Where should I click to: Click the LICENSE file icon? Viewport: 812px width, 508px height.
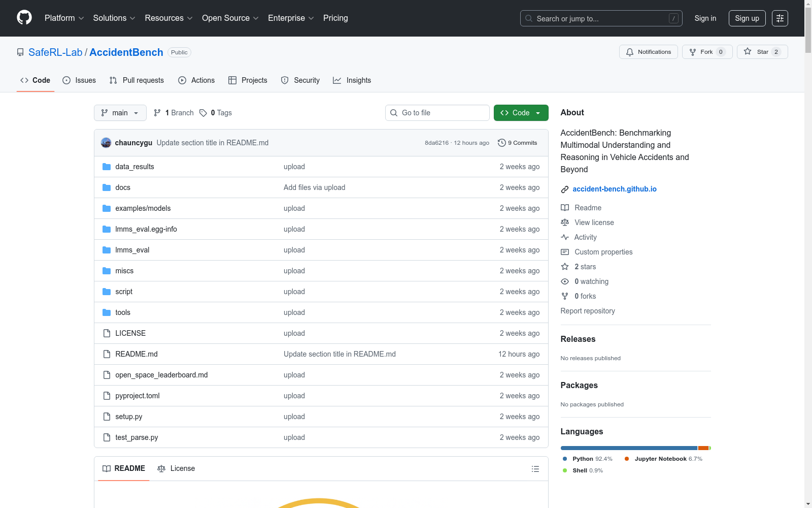click(x=107, y=333)
